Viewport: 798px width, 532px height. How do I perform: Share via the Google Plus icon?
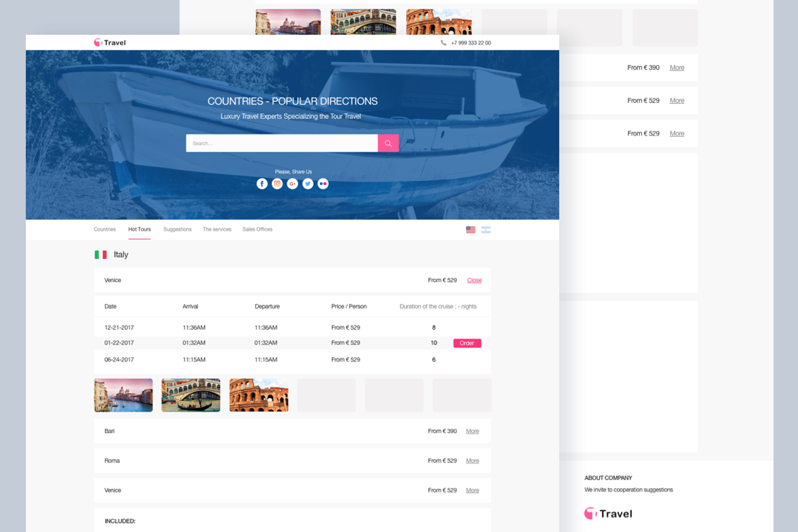click(293, 184)
